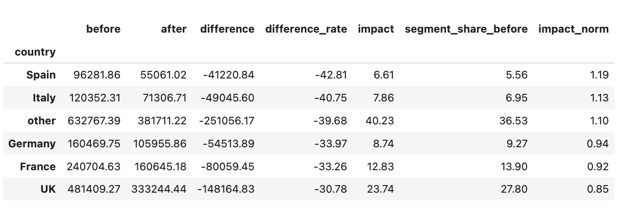Click the 'before' column header
The height and width of the screenshot is (209, 644).
pos(103,29)
